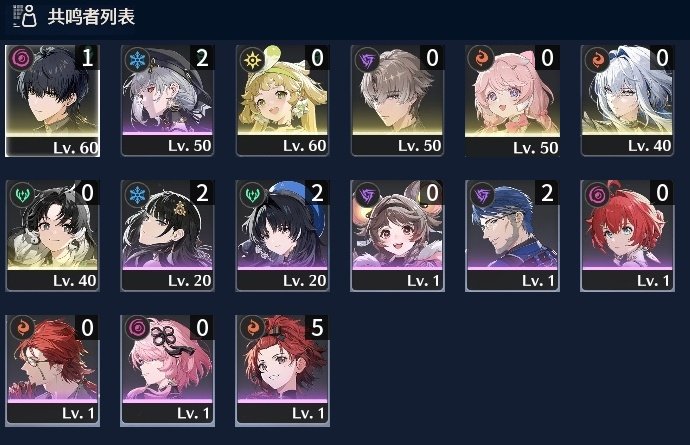Select the black-haired Lv. 60 character card

[52, 100]
